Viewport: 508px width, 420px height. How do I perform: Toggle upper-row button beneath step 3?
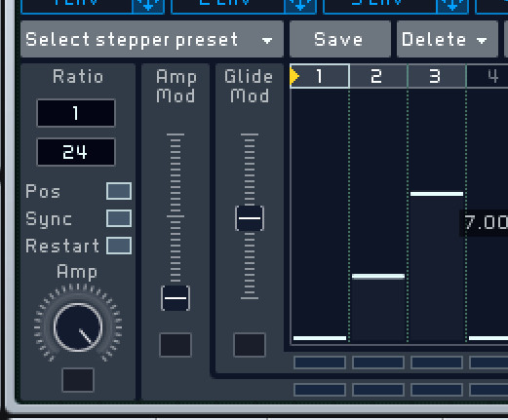click(437, 363)
